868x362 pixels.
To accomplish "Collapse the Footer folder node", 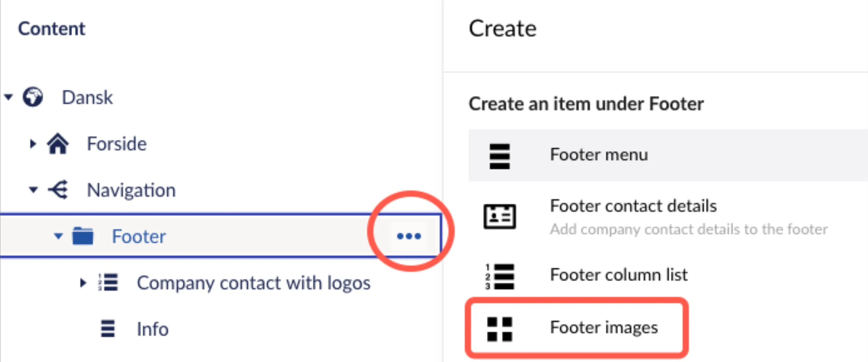I will (58, 236).
